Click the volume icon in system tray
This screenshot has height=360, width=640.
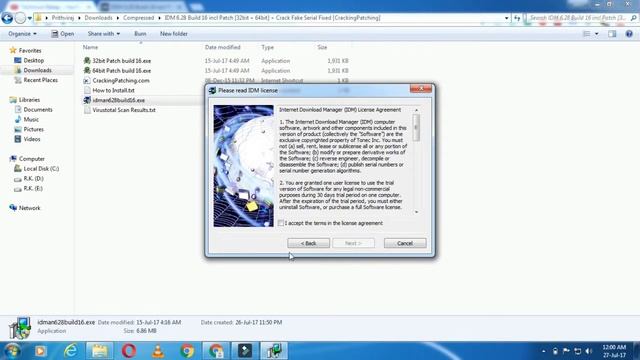589,351
